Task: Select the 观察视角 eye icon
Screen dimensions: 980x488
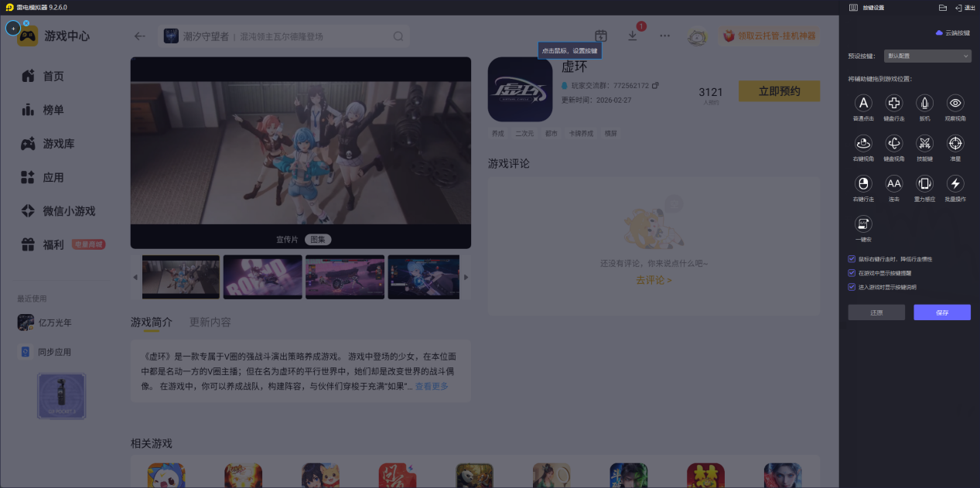Action: coord(955,104)
